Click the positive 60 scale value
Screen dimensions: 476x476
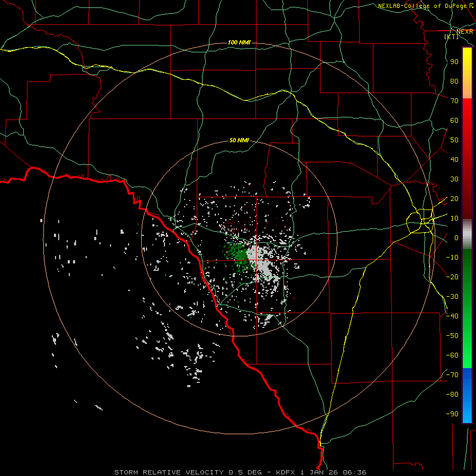454,121
